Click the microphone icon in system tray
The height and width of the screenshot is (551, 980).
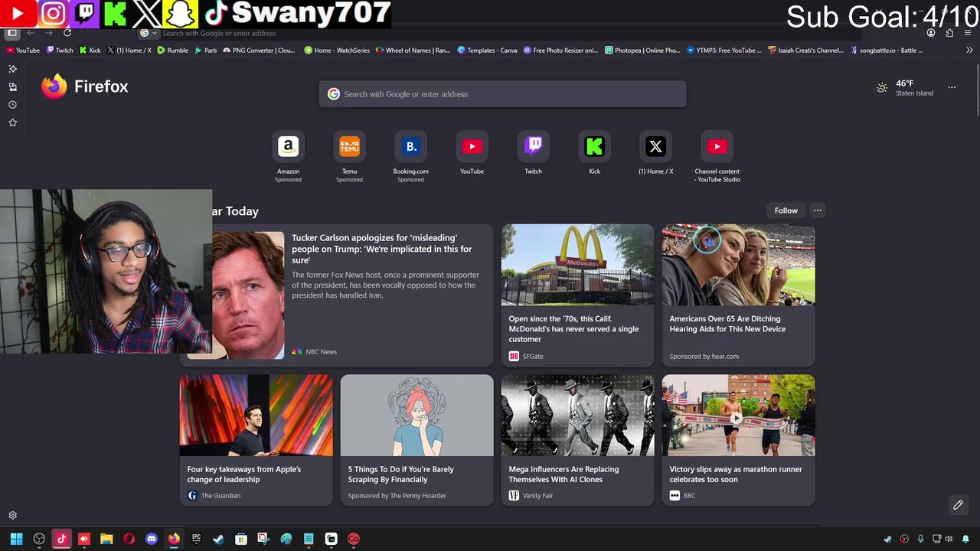(x=921, y=539)
